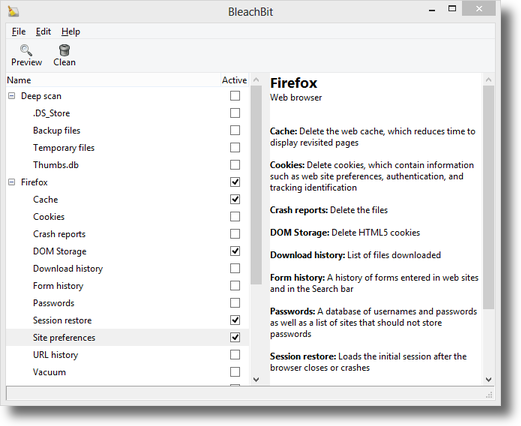Image resolution: width=521 pixels, height=426 pixels.
Task: Select the Firefox tree row
Action: (127, 182)
